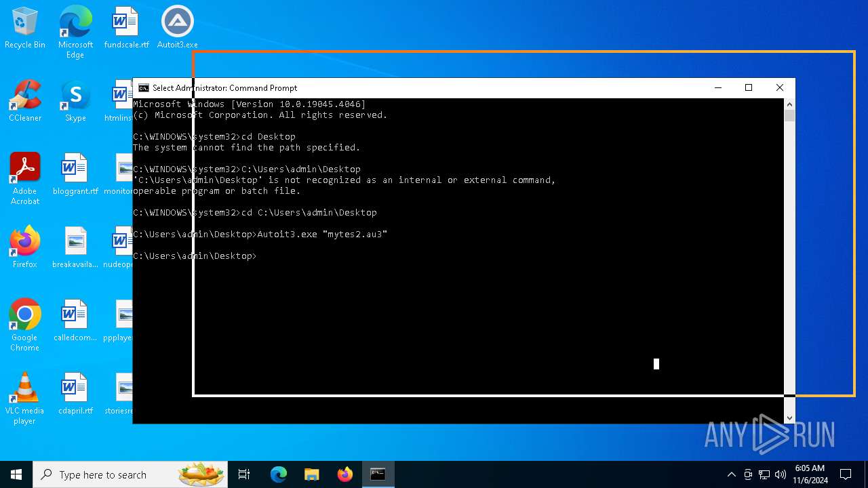Open Firefox from the taskbar
868x488 pixels.
tap(344, 474)
